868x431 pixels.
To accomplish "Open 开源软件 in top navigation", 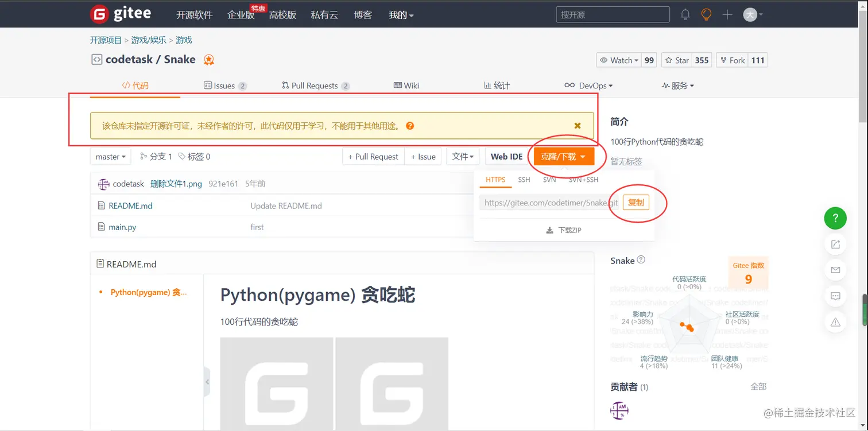I will coord(195,15).
